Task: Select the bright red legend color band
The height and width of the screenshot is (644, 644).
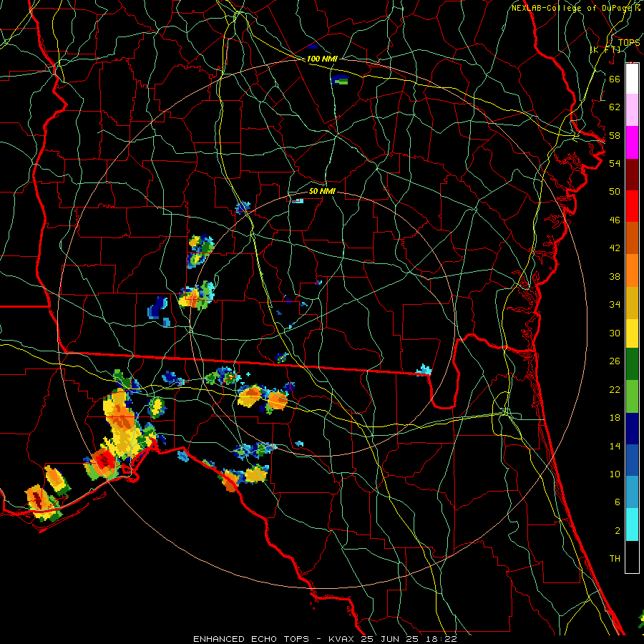Action: click(632, 206)
